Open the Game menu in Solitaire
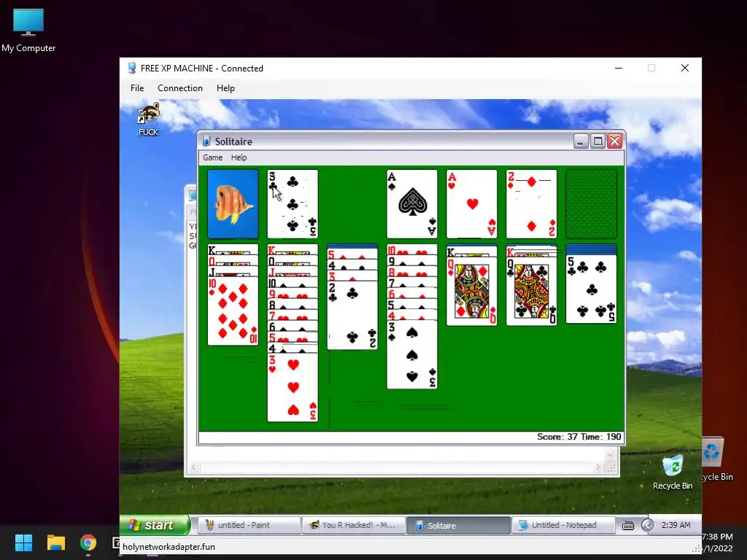 [x=212, y=157]
